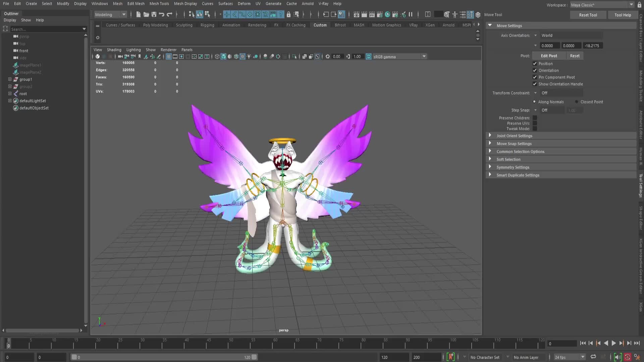
Task: Undo the last action via toolbar icon
Action: point(161,14)
